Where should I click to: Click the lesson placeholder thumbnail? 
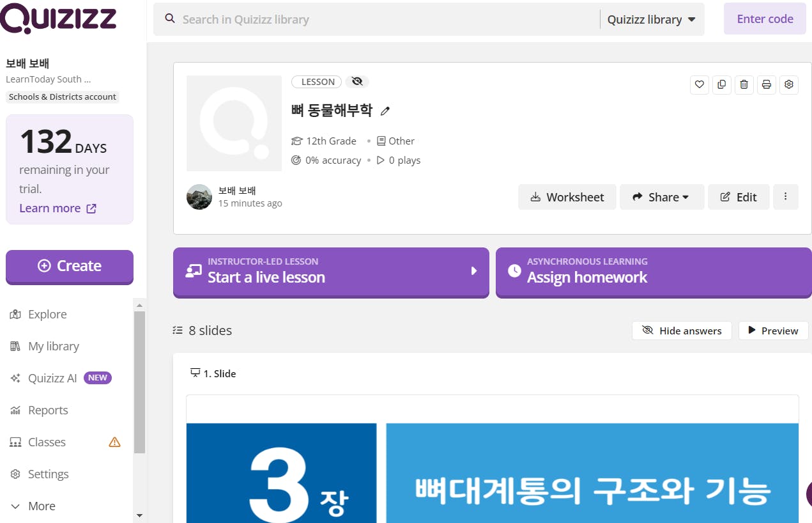coord(234,123)
